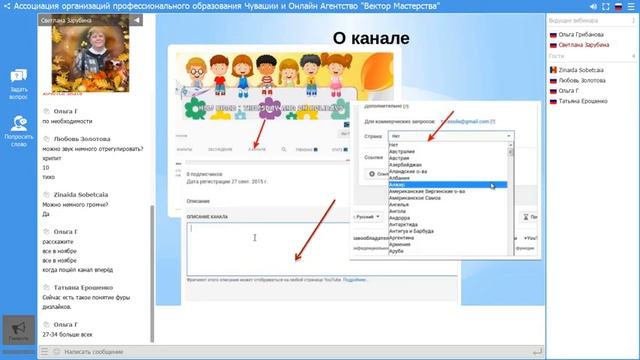Open the 'Страна' country dropdown combo box
This screenshot has width=640, height=360.
click(x=451, y=136)
